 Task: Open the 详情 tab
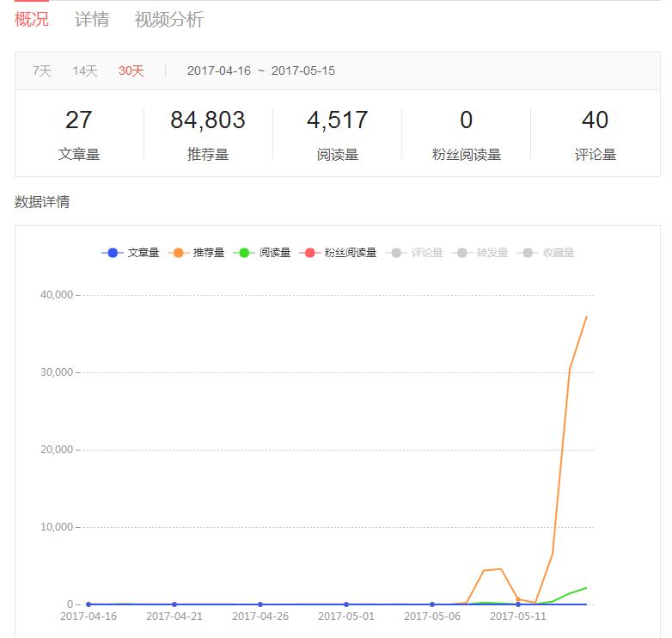pyautogui.click(x=92, y=19)
